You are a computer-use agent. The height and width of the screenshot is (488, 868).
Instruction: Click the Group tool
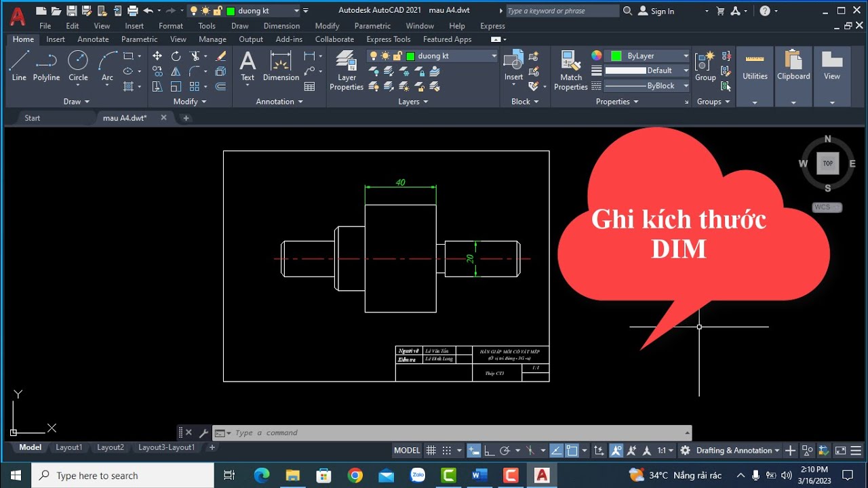pos(705,66)
